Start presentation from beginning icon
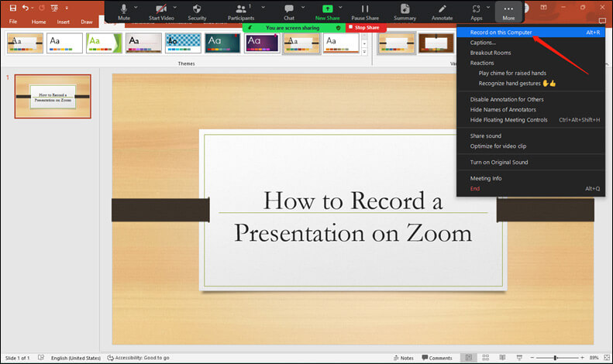 [x=54, y=8]
